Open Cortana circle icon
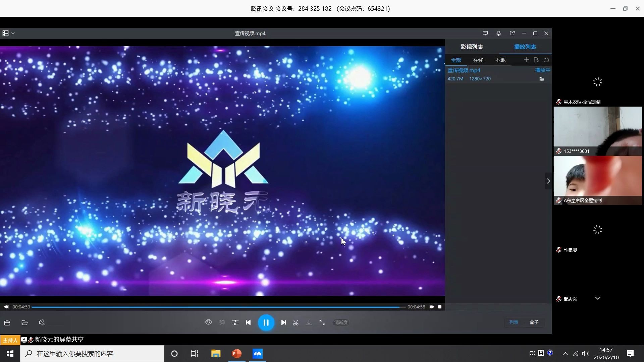Image resolution: width=644 pixels, height=362 pixels. 174,354
